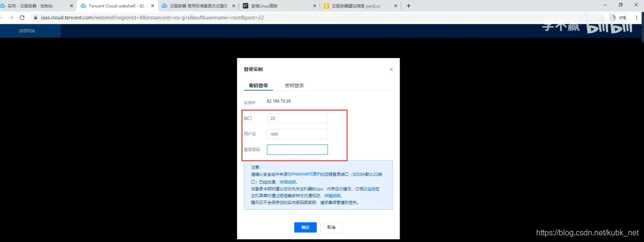Open the browser three-dot menu

pos(637,17)
